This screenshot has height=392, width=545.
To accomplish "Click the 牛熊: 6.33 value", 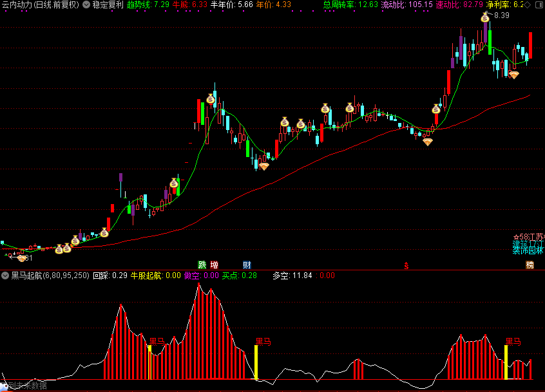I will (x=190, y=5).
